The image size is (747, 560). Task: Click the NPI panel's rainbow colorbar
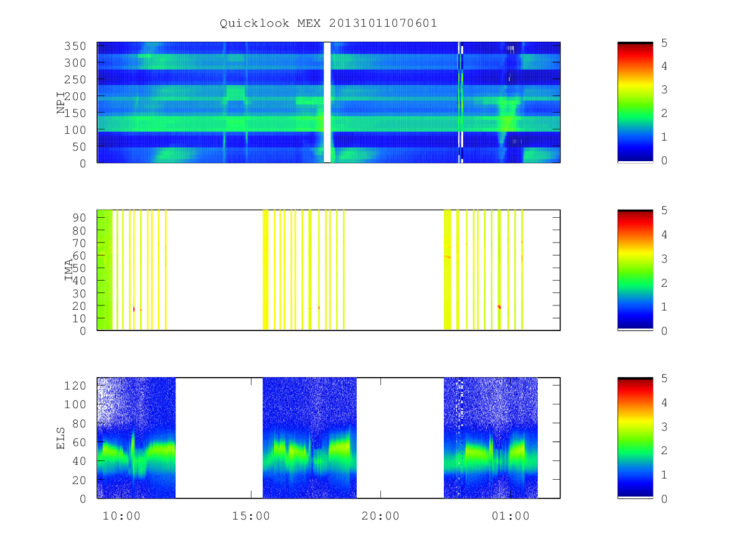pos(635,102)
